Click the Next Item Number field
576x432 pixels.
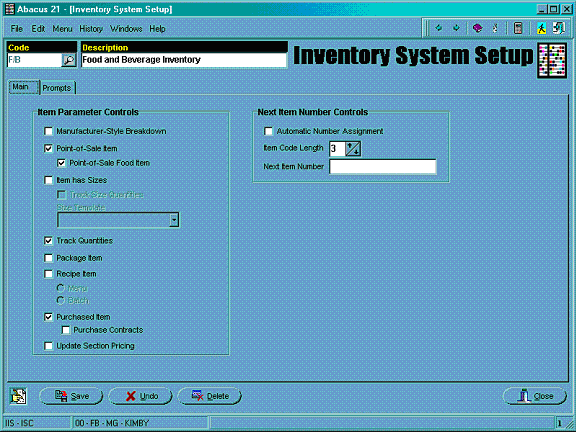pyautogui.click(x=383, y=166)
